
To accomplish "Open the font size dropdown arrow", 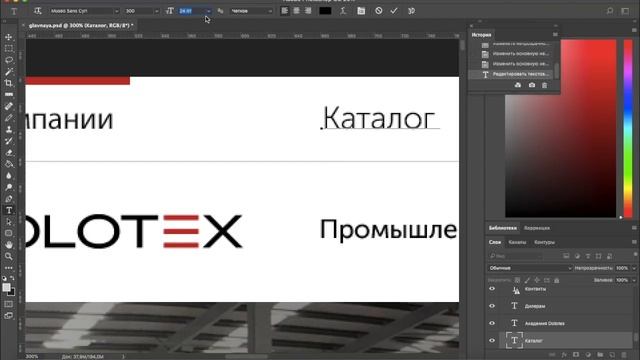I will click(209, 11).
